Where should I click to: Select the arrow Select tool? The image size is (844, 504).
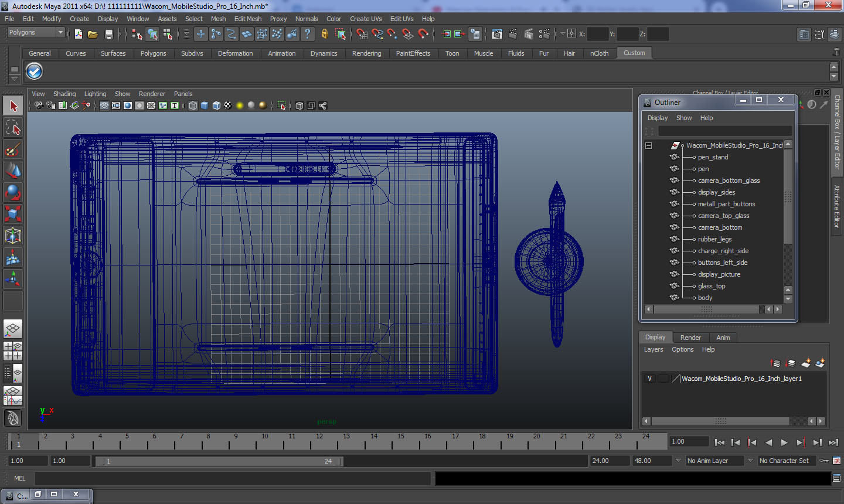pos(13,106)
